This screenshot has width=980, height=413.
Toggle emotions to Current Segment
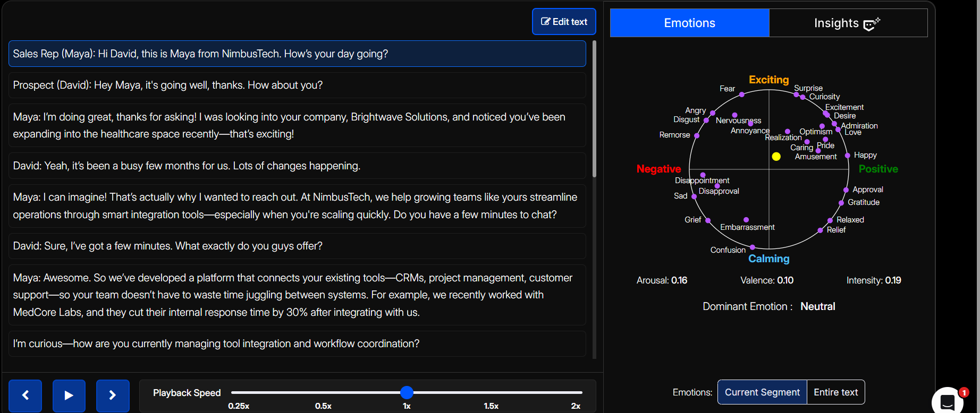point(762,392)
